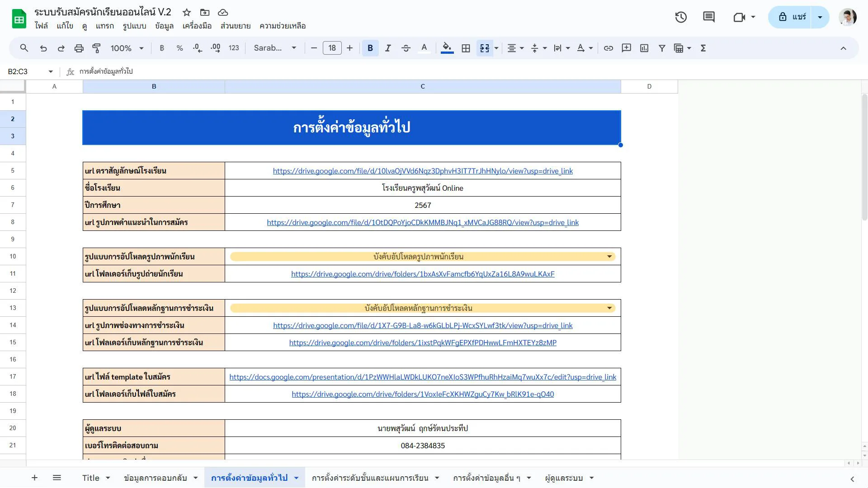Check cloud save status icon

pos(223,12)
